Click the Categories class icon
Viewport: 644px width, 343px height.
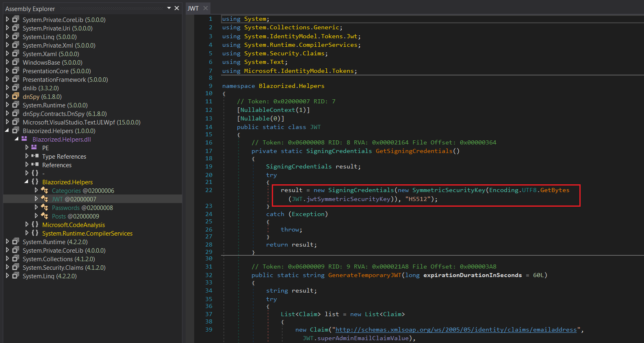click(x=45, y=190)
